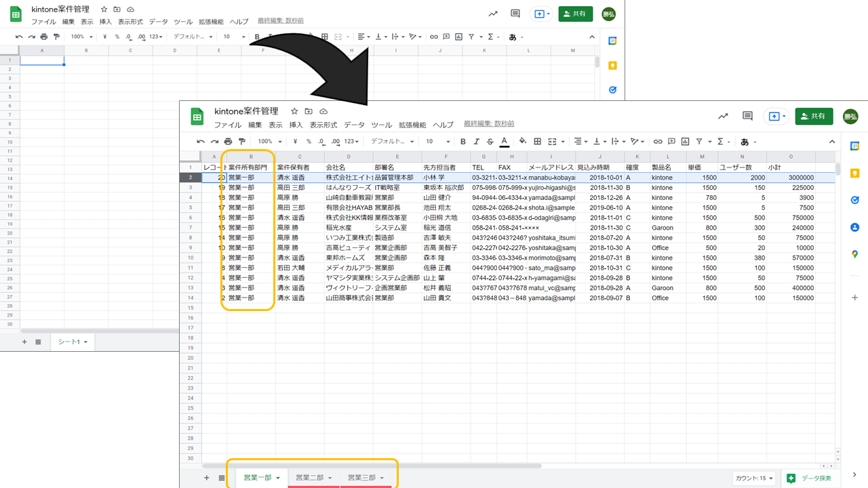Switch to the 営業二部 sheet tab
Viewport: 868px width, 488px height.
click(309, 478)
